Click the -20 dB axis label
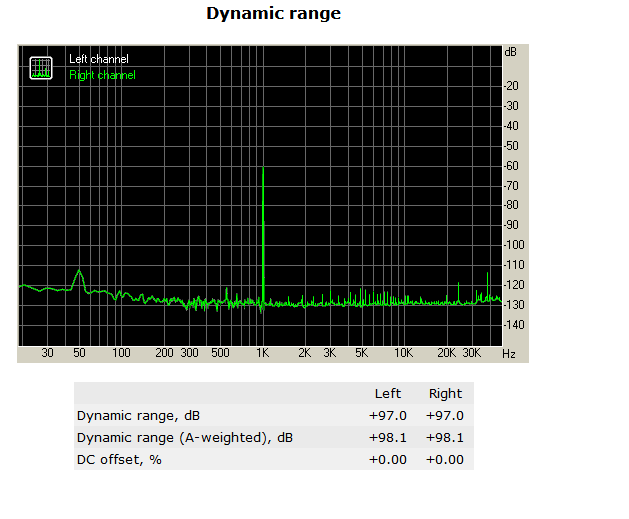Image resolution: width=629 pixels, height=519 pixels. (x=511, y=86)
